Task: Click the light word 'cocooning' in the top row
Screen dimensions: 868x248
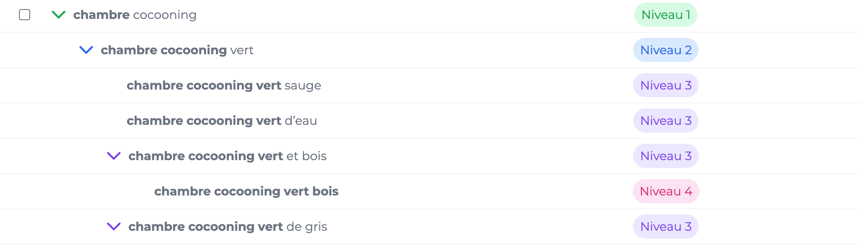Action: click(165, 15)
